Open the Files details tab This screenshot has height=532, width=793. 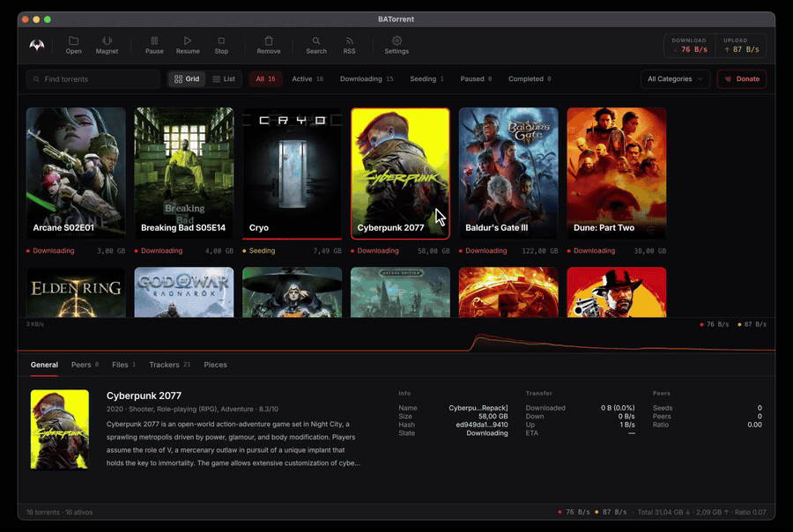(x=123, y=365)
